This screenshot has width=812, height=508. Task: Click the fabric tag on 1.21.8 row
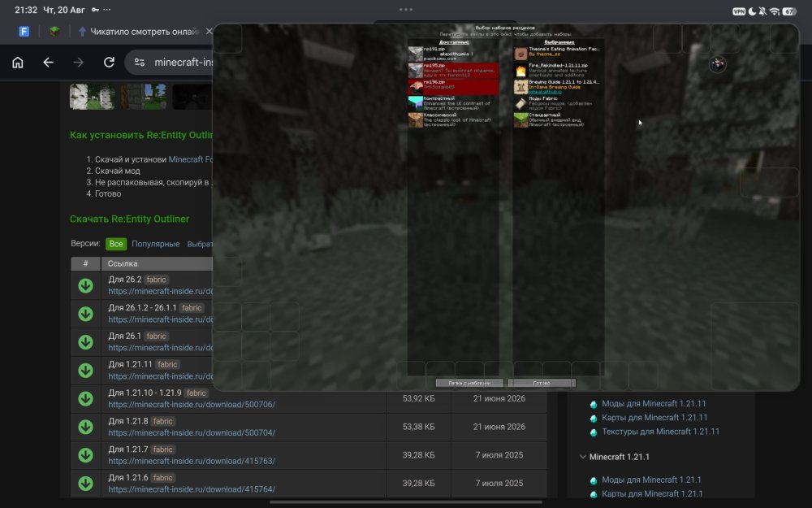tap(162, 421)
